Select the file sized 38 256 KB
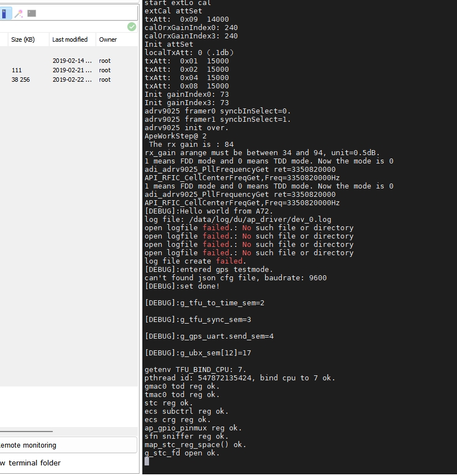Viewport: 457px width, 476px height. click(x=21, y=80)
